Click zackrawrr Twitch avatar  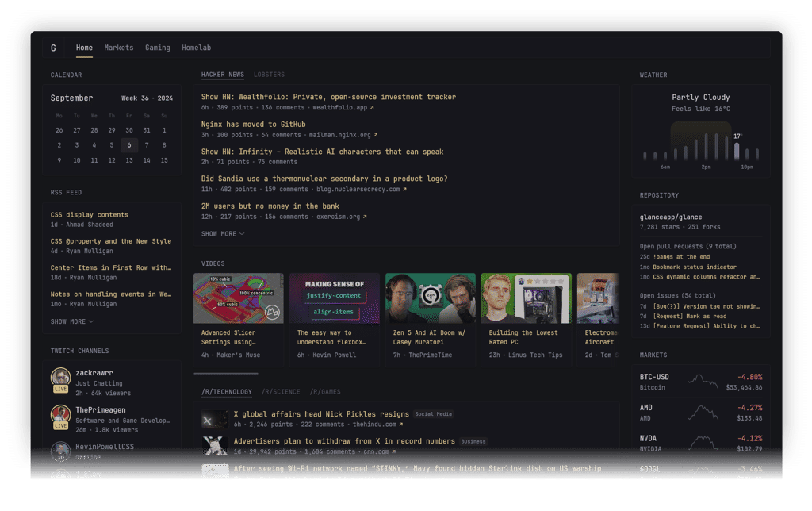click(60, 378)
